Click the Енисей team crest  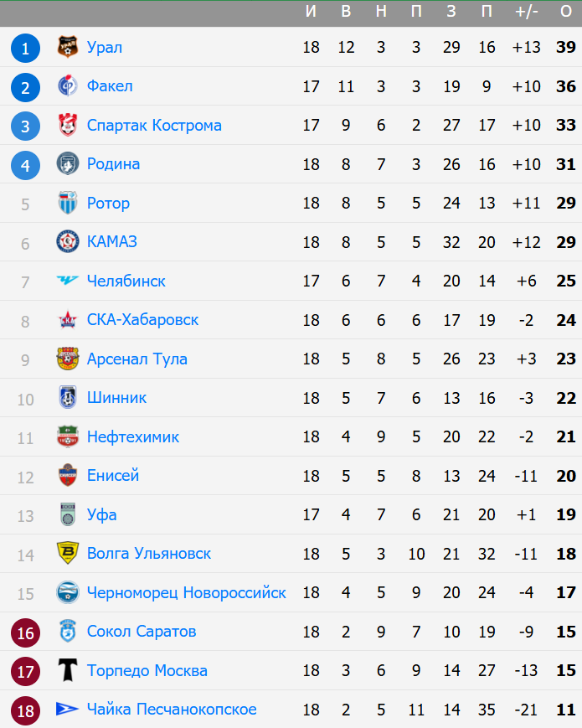tap(67, 476)
